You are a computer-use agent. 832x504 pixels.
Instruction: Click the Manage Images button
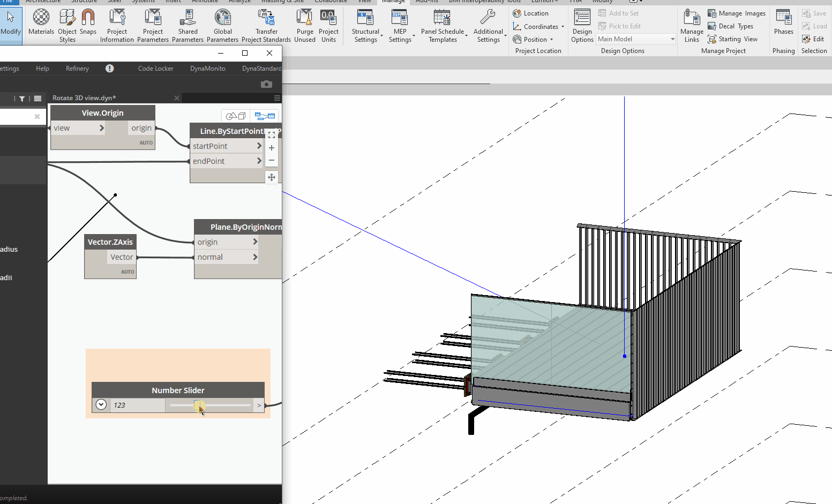click(x=737, y=13)
